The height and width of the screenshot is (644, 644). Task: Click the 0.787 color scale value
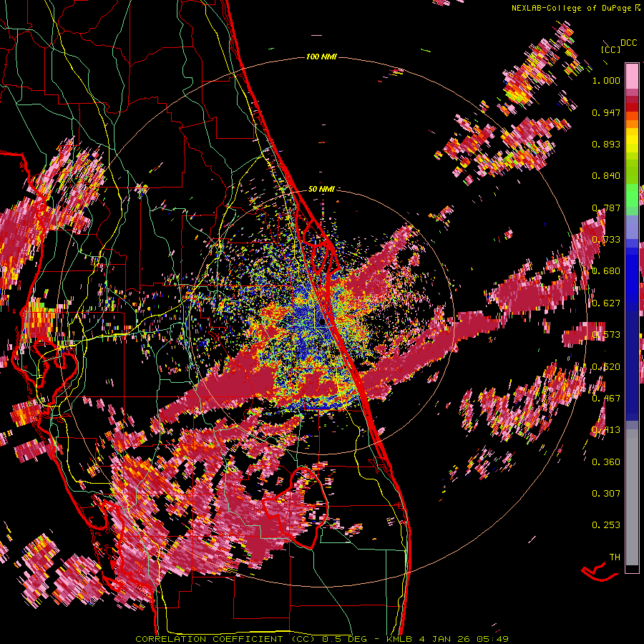point(606,208)
